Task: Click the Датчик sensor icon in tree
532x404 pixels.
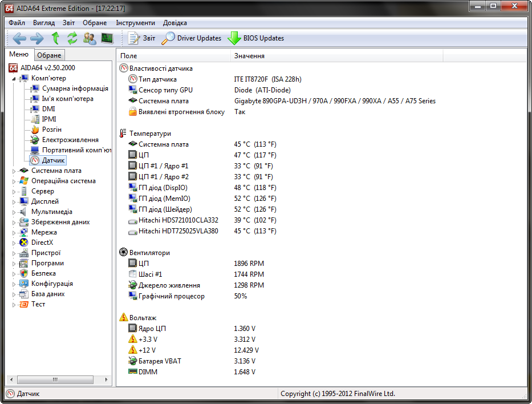Action: [35, 160]
